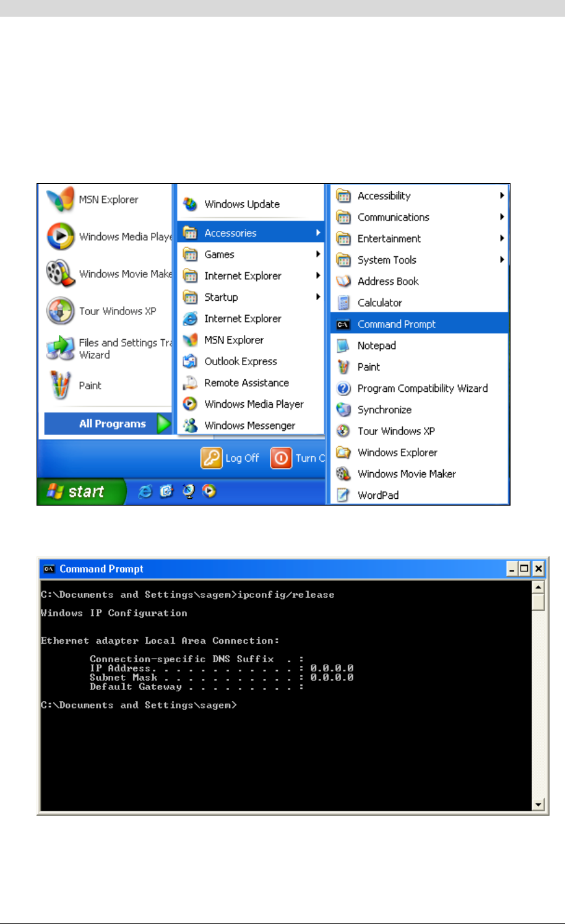The image size is (565, 924).
Task: Expand the Accessibility submenu
Action: [x=502, y=196]
